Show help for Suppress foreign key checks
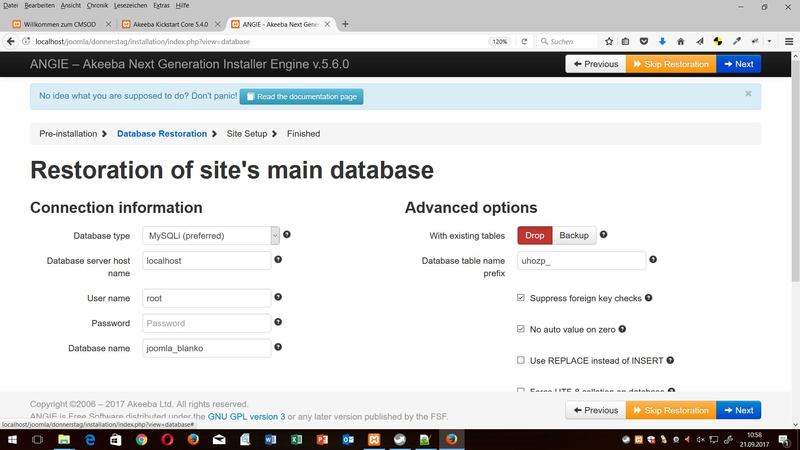The height and width of the screenshot is (450, 800). point(648,298)
